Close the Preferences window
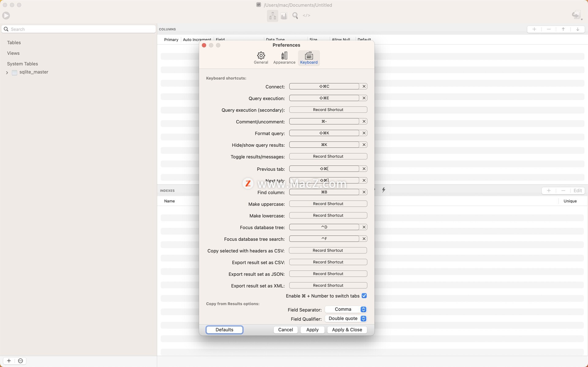588x367 pixels. 204,45
